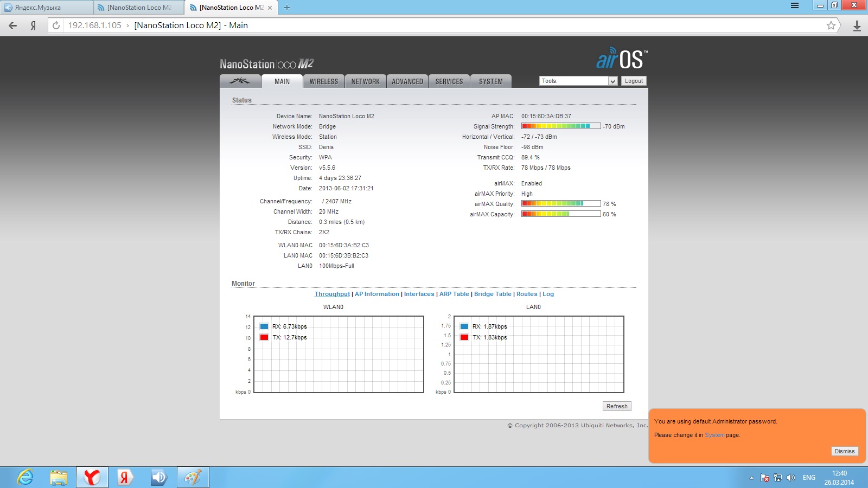
Task: Bookmark the page with the star icon
Action: coord(831,25)
